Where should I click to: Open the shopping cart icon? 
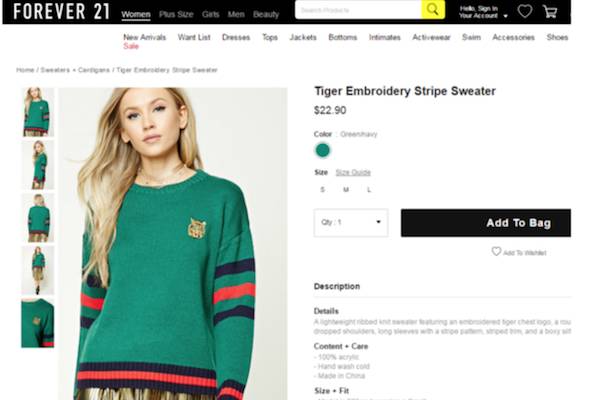coord(550,11)
